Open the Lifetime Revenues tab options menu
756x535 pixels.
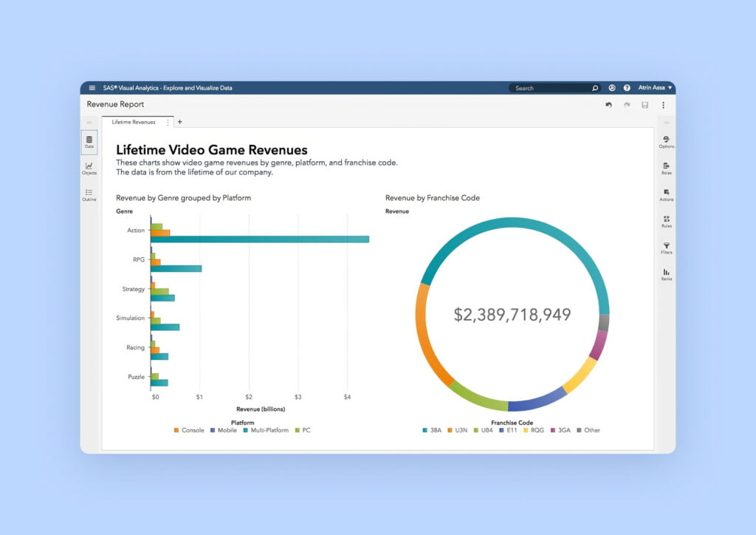click(x=168, y=122)
